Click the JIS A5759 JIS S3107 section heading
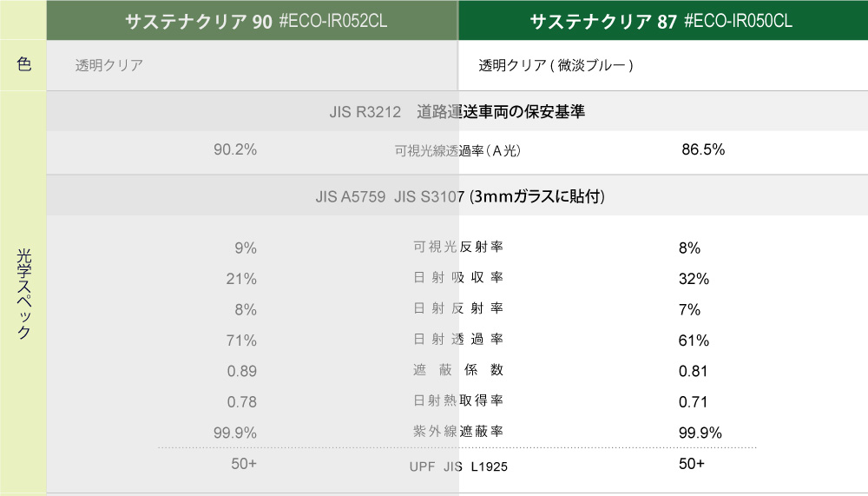868x496 pixels. click(460, 197)
